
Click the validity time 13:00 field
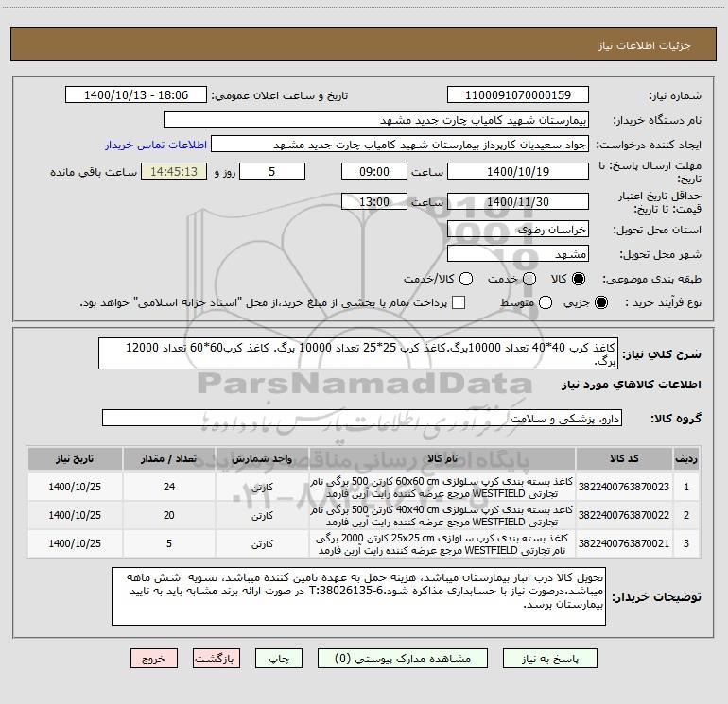click(374, 202)
